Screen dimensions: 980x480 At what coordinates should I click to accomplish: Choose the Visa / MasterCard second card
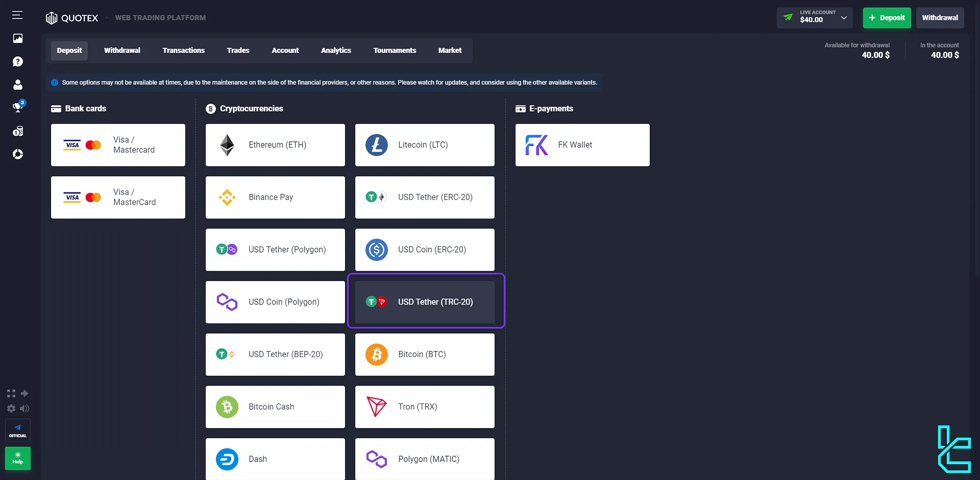coord(118,197)
